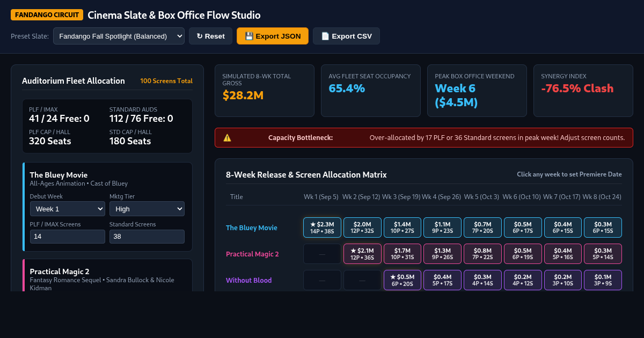Viewport: 644px width, 338px height.
Task: Click Without Blood row title
Action: [x=248, y=280]
